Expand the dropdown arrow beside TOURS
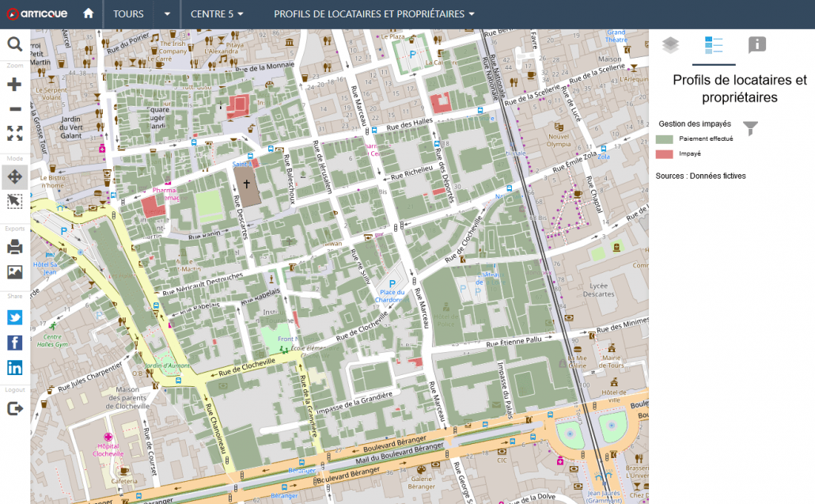The height and width of the screenshot is (504, 815). coord(167,14)
